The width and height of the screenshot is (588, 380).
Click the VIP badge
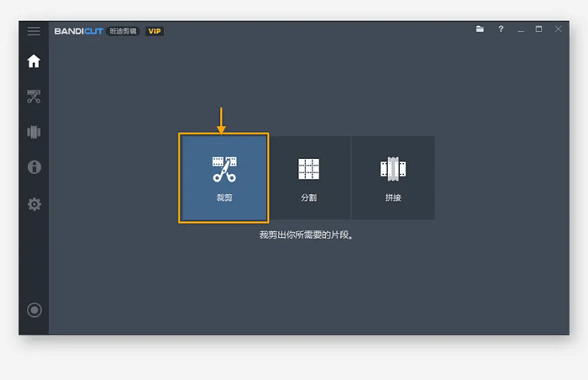click(x=155, y=31)
